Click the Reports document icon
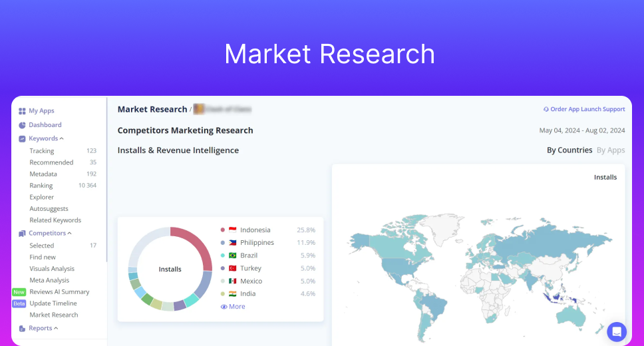 pyautogui.click(x=22, y=328)
